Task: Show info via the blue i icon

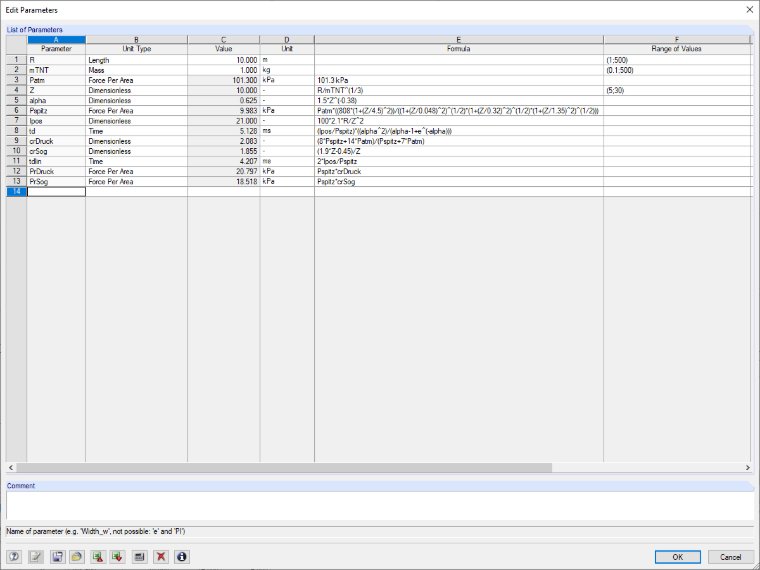Action: coord(182,557)
